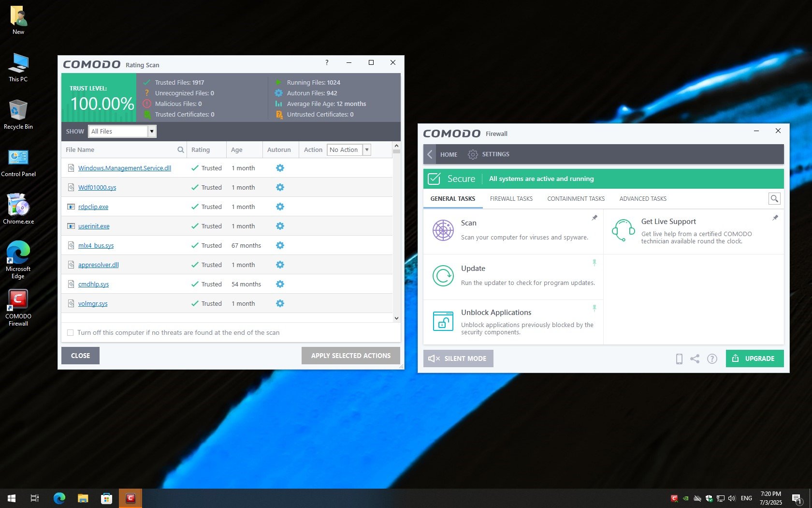Screen dimensions: 812x508
Task: Open File Explorer from the taskbar
Action: pyautogui.click(x=83, y=498)
